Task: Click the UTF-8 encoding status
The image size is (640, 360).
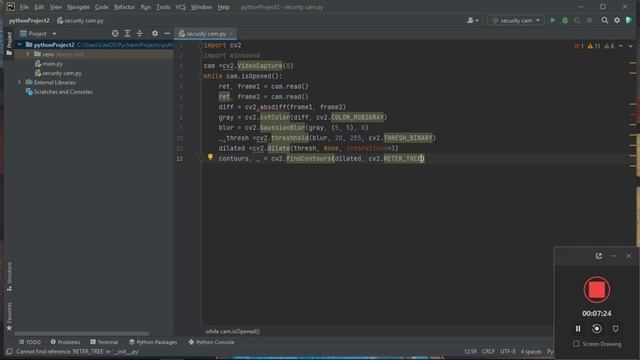Action: 508,351
